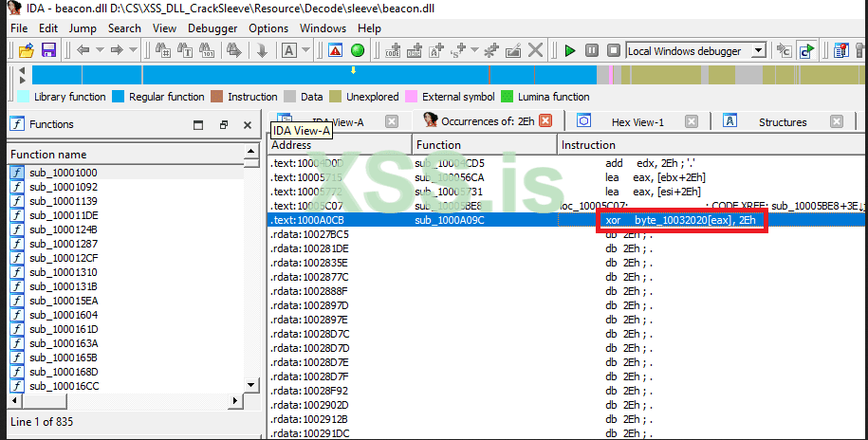This screenshot has width=868, height=440.
Task: Close the Occurrences of: 2Eh tab
Action: (x=545, y=120)
